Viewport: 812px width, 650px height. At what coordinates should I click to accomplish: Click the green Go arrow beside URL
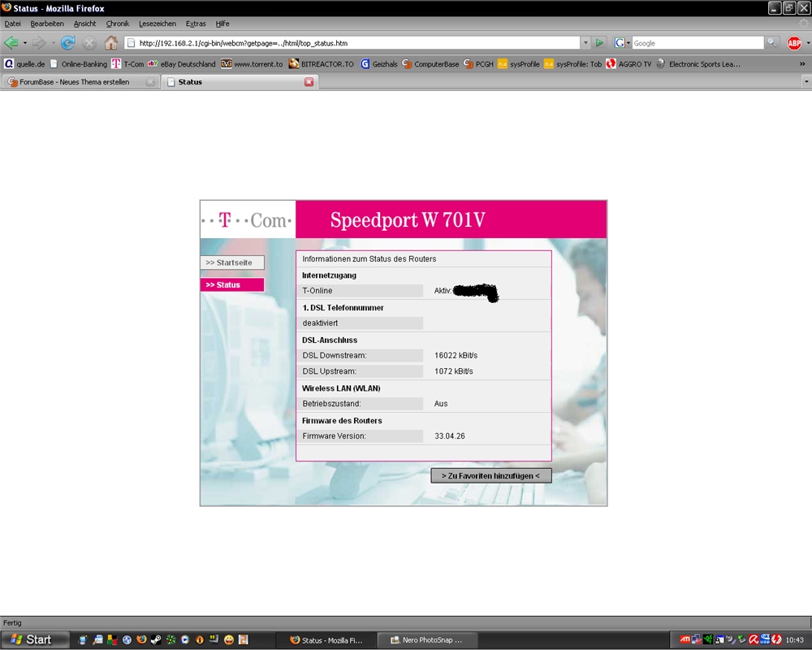pos(599,43)
